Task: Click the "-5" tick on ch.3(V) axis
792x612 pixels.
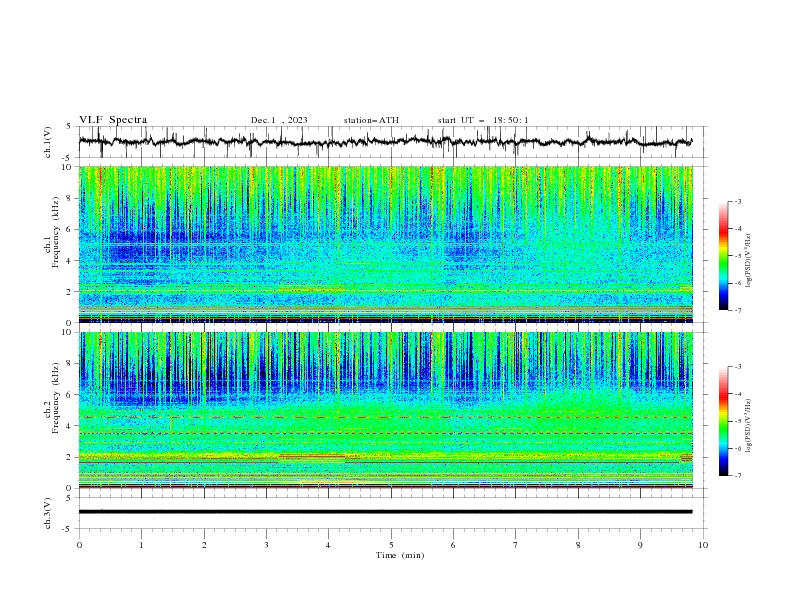Action: [x=67, y=529]
